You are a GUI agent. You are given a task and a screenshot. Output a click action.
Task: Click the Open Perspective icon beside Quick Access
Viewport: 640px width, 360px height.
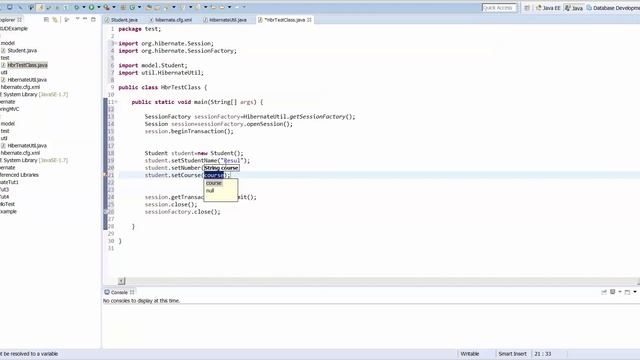click(x=527, y=8)
